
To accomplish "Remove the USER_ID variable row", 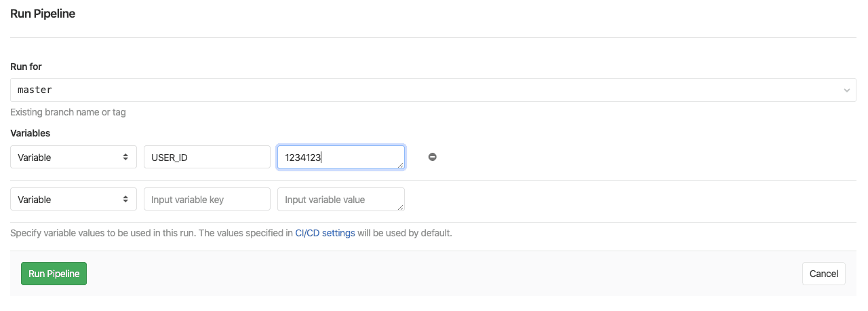I will point(432,157).
